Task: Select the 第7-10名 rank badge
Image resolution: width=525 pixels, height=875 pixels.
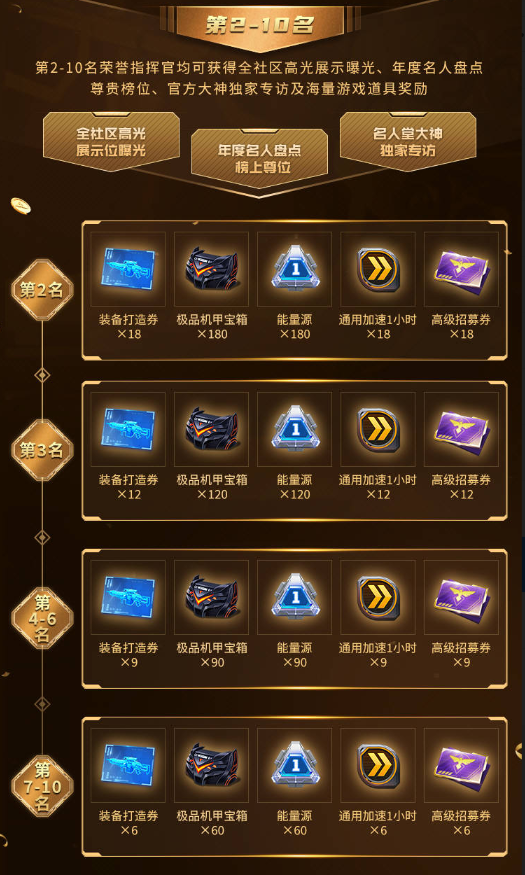Action: 42,786
